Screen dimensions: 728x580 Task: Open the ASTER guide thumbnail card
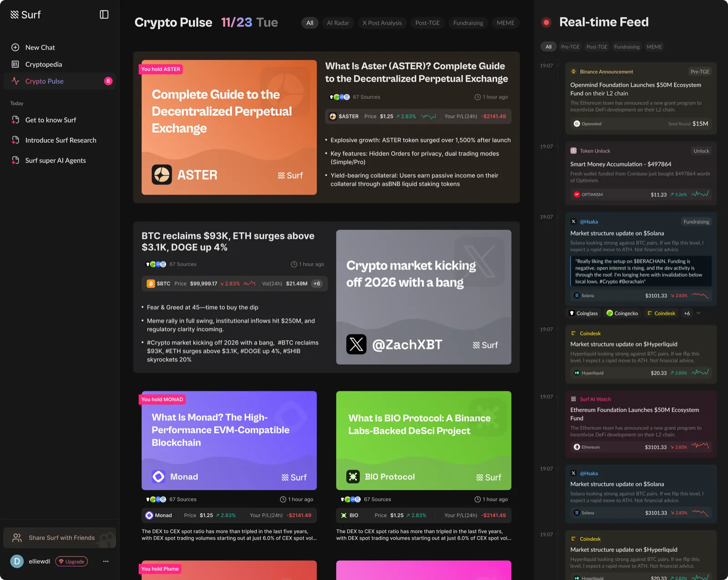229,127
